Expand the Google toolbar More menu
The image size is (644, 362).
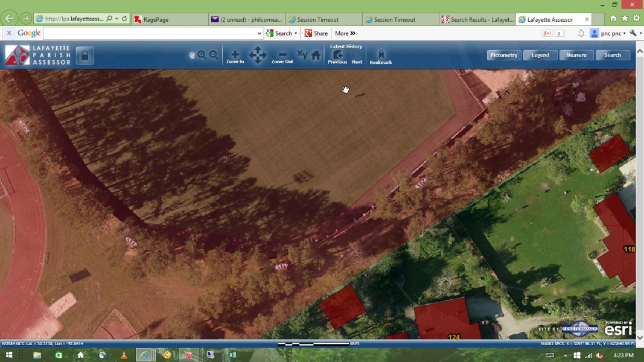[x=345, y=33]
